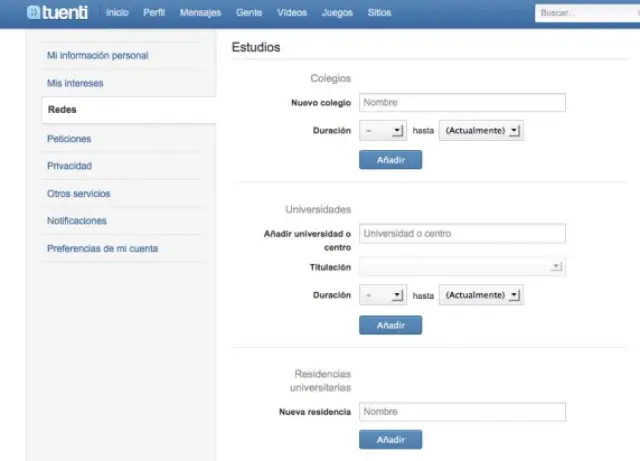Open Notificaciones in the sidebar

(76, 221)
